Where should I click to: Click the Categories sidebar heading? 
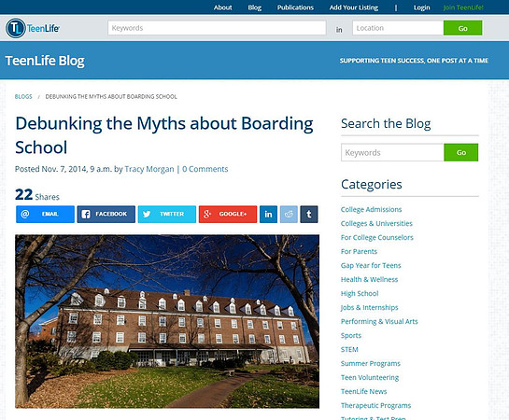372,184
